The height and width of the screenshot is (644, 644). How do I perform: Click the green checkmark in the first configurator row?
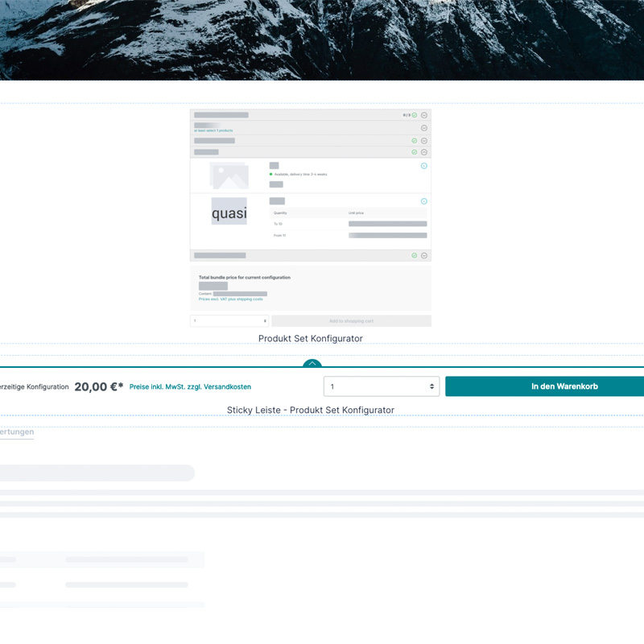pyautogui.click(x=415, y=115)
